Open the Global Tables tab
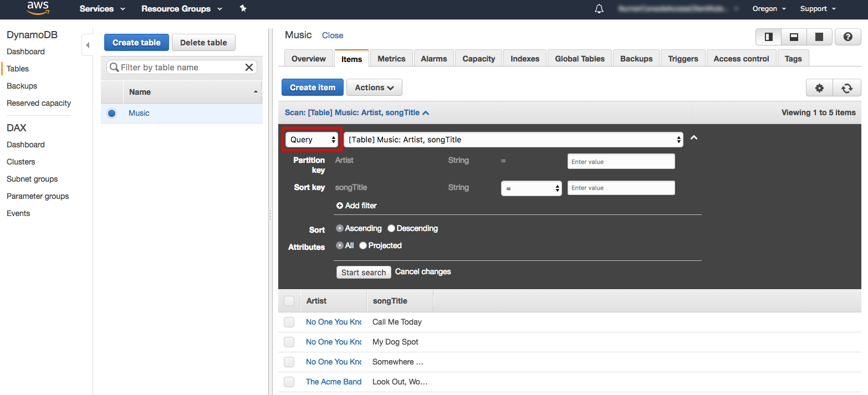This screenshot has width=868, height=395. 579,58
